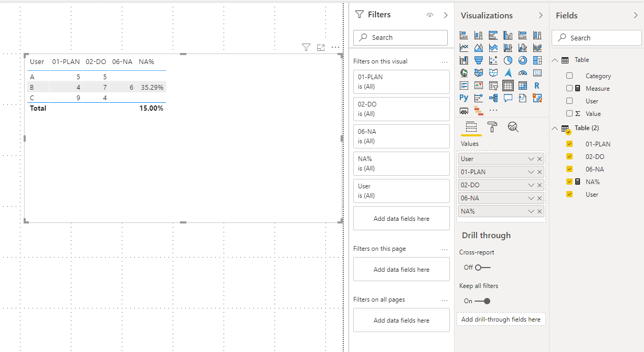Toggle the Keep all filters switch
Image resolution: width=644 pixels, height=352 pixels.
coord(482,301)
